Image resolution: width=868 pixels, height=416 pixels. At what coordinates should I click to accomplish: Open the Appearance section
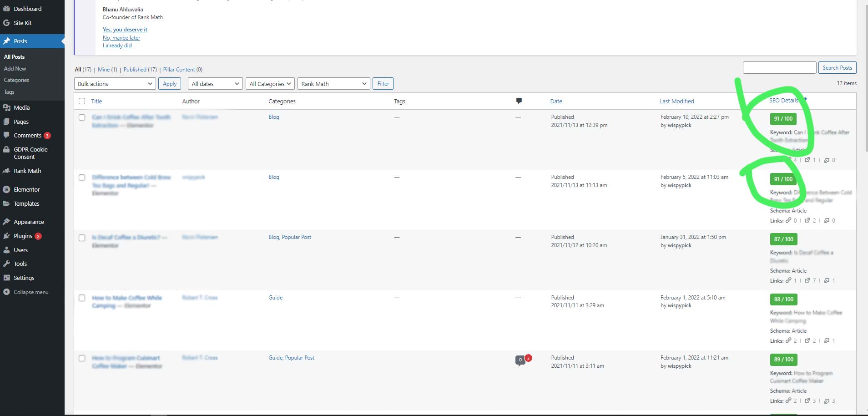[29, 222]
